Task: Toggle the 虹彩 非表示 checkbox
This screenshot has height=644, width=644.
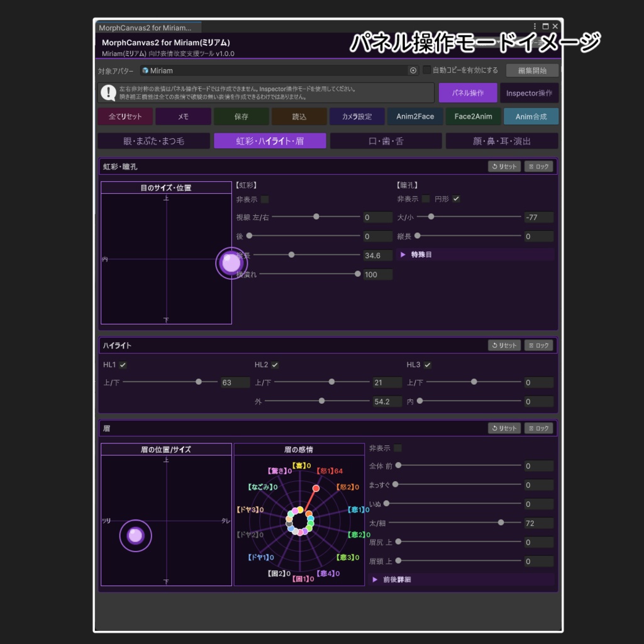Action: (x=265, y=199)
